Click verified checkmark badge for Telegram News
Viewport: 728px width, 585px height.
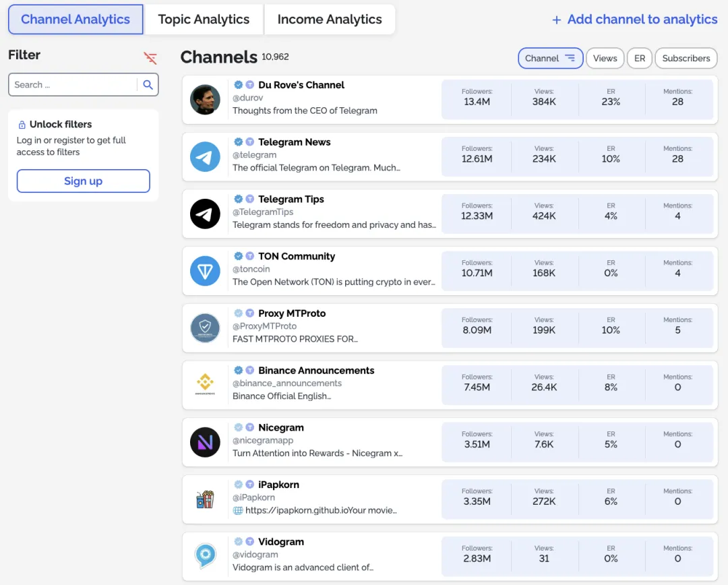pos(238,142)
